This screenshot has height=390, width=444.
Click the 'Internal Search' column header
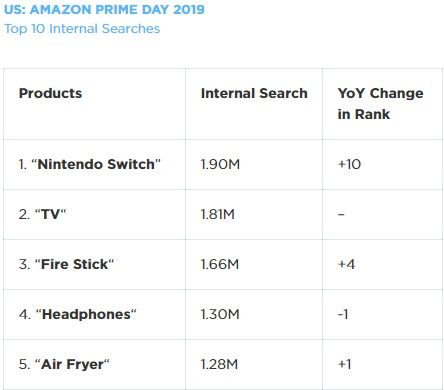(x=254, y=93)
